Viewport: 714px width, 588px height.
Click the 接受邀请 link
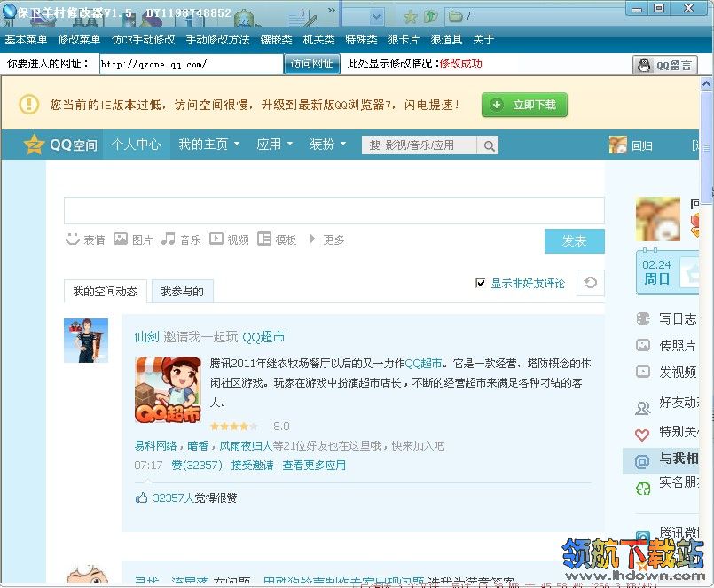(x=252, y=465)
